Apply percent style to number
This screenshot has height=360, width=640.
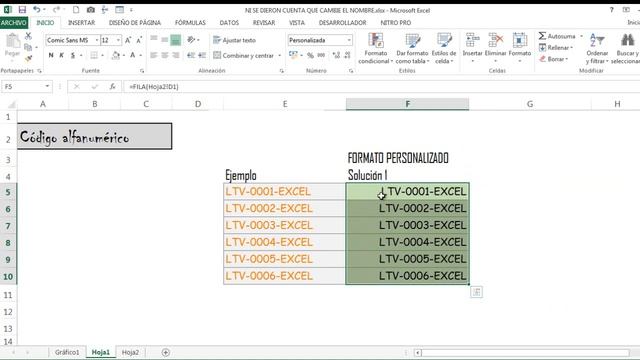310,55
